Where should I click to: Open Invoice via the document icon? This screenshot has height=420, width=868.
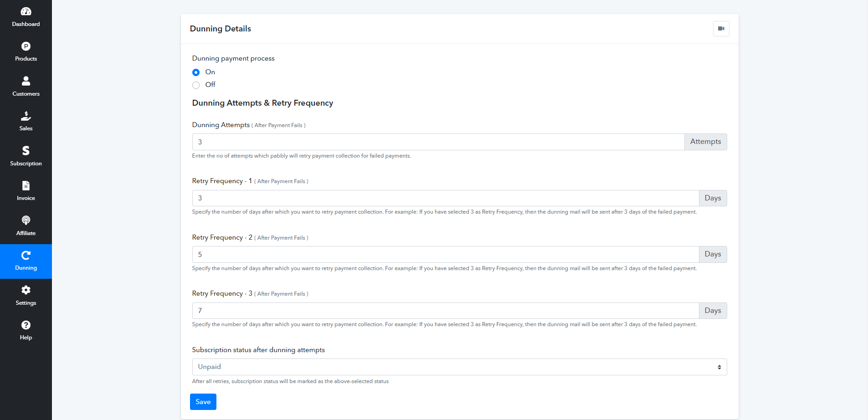pyautogui.click(x=26, y=186)
